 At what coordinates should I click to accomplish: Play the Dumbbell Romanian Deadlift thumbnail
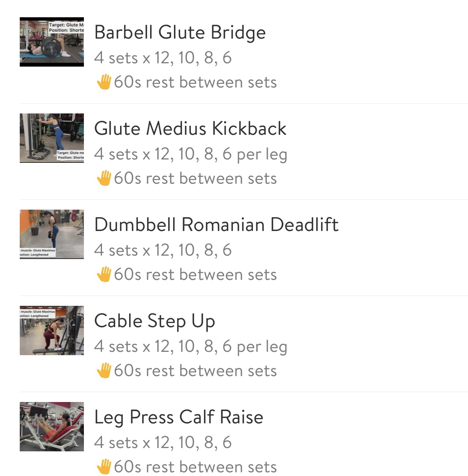[52, 234]
